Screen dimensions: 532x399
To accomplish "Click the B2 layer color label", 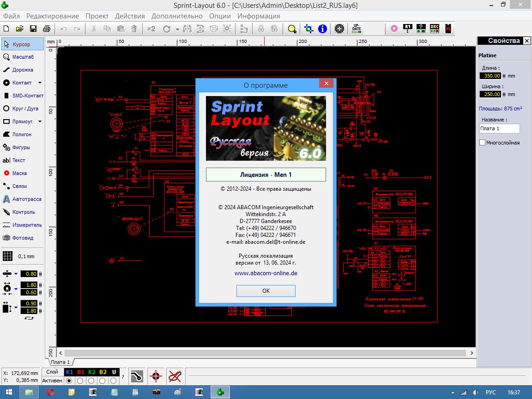I will coord(103,372).
